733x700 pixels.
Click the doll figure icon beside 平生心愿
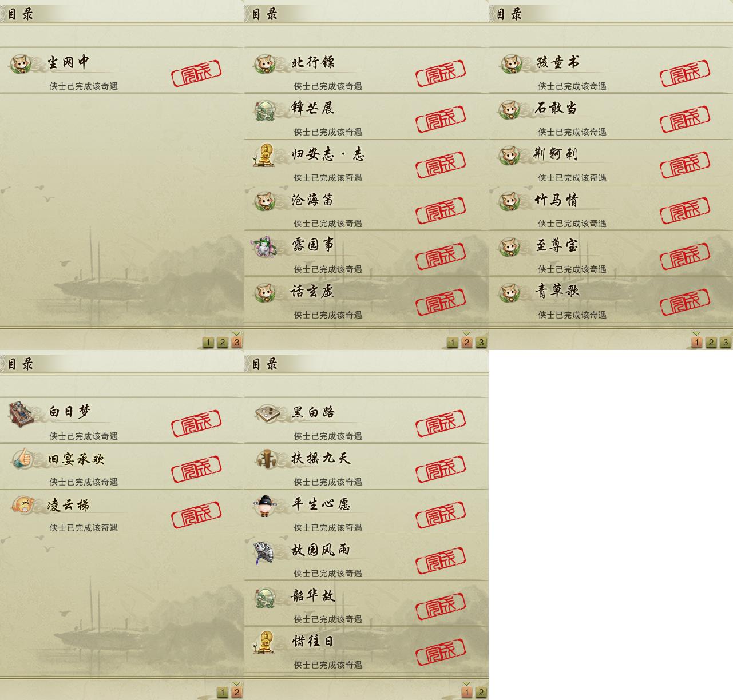[x=264, y=505]
